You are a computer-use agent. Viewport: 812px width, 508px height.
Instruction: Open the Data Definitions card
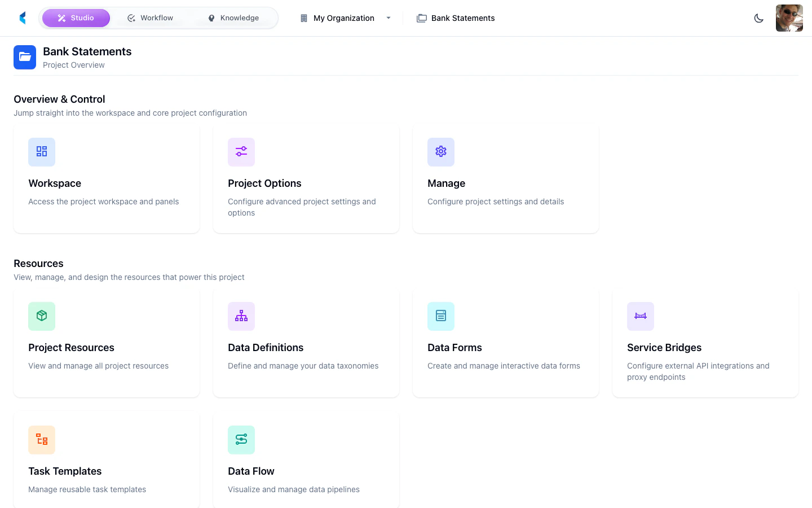[306, 343]
